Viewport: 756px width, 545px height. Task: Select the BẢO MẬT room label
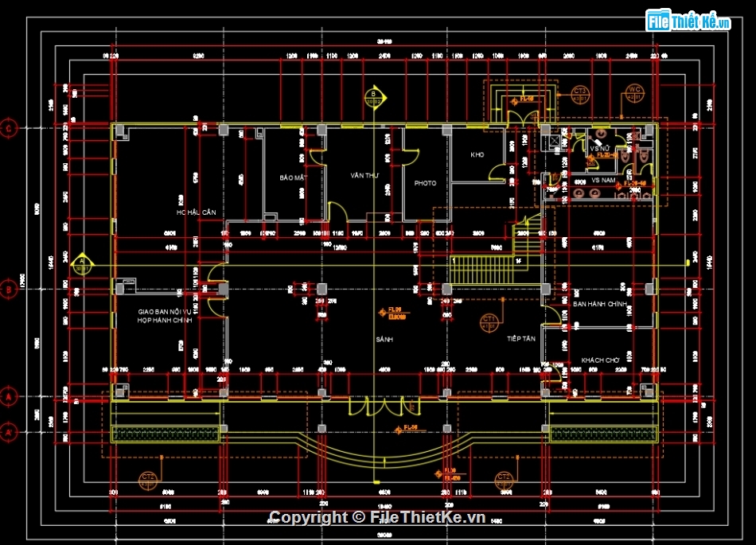(x=293, y=177)
